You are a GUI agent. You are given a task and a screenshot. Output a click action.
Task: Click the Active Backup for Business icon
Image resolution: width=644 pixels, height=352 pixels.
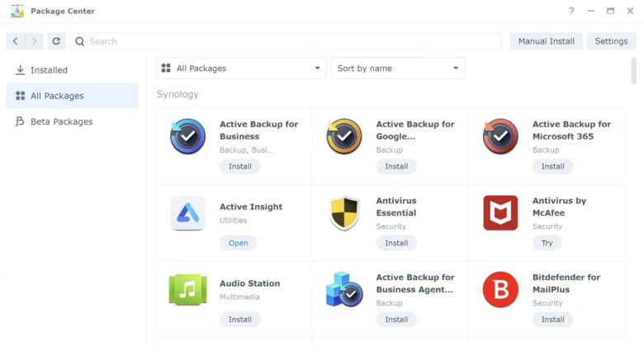[x=187, y=136]
